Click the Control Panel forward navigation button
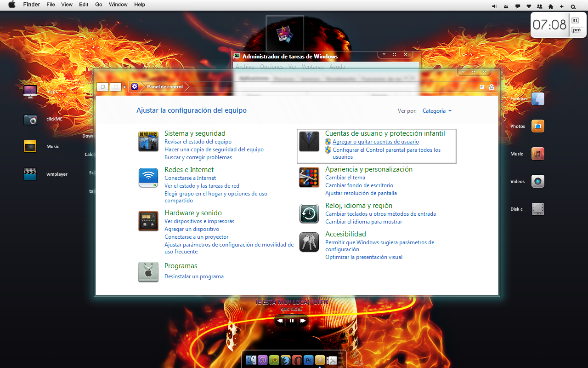The image size is (588, 368). [116, 86]
